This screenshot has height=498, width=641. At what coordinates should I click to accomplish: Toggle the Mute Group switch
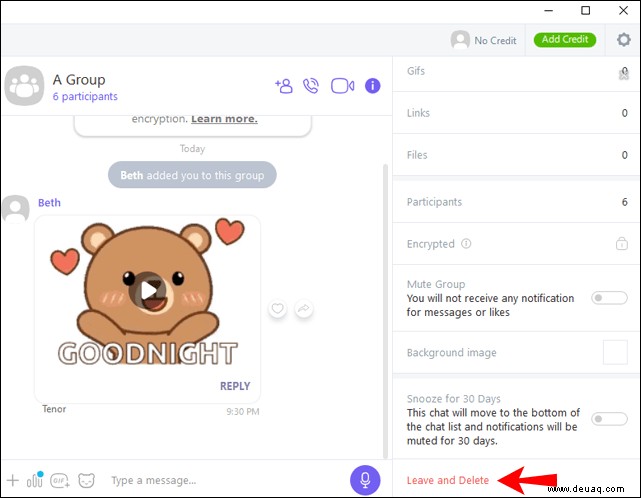click(x=609, y=298)
